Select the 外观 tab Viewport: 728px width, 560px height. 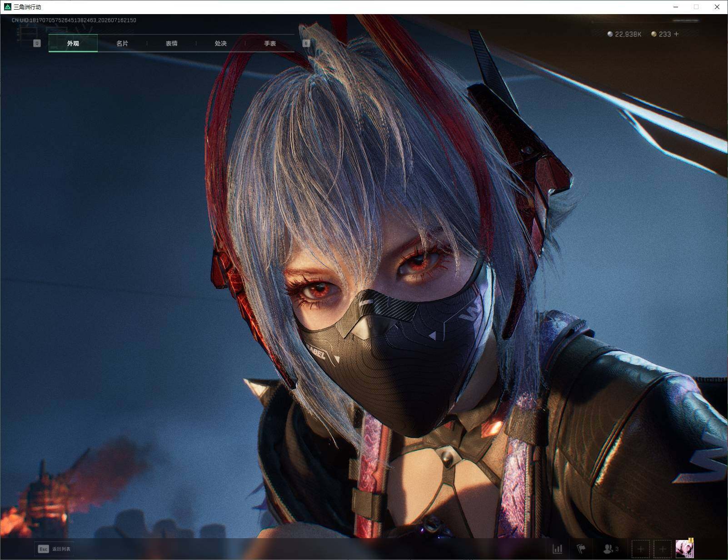[73, 43]
